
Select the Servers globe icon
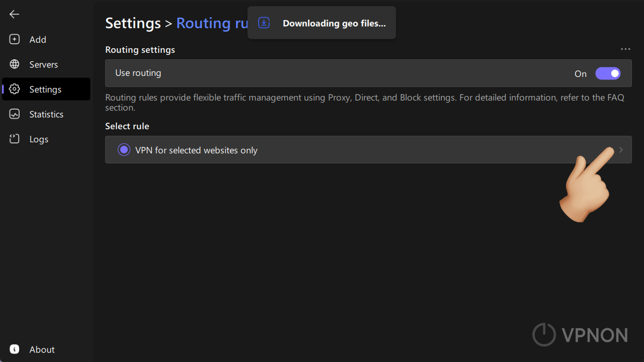[14, 64]
